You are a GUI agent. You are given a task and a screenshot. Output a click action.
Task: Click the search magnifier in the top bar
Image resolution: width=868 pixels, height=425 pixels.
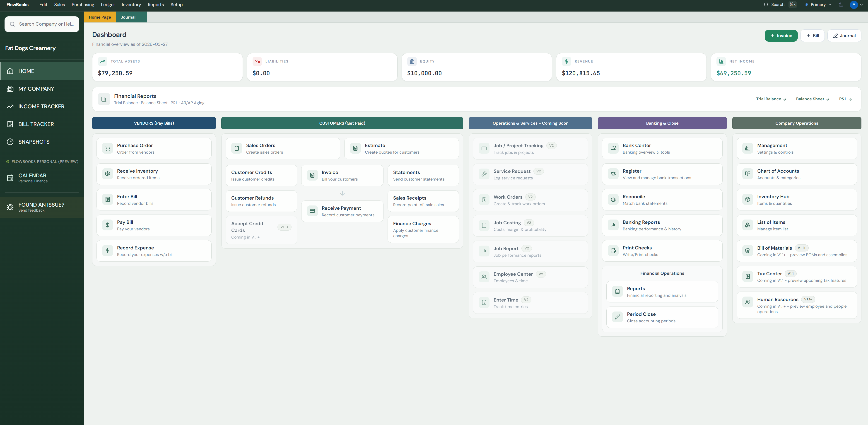(x=766, y=4)
